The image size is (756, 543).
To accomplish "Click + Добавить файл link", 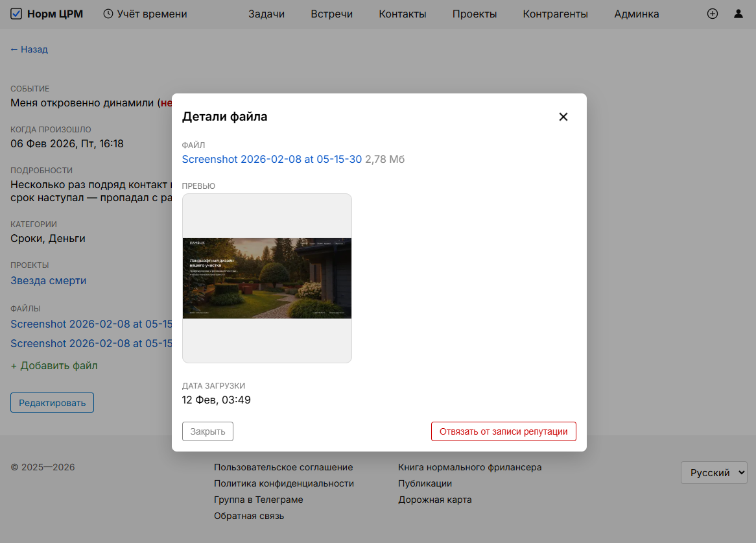I will (x=54, y=366).
